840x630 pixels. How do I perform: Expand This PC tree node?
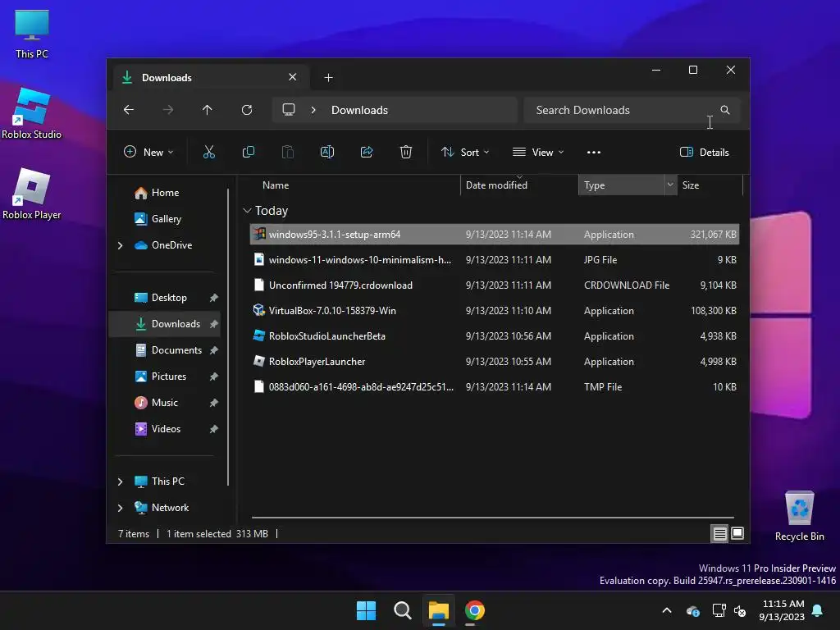click(x=120, y=482)
